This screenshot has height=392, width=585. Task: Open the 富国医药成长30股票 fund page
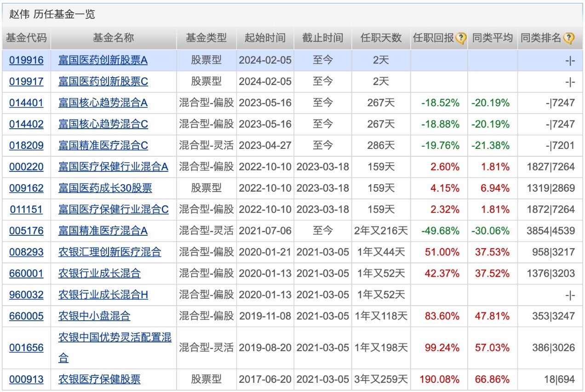click(x=105, y=188)
